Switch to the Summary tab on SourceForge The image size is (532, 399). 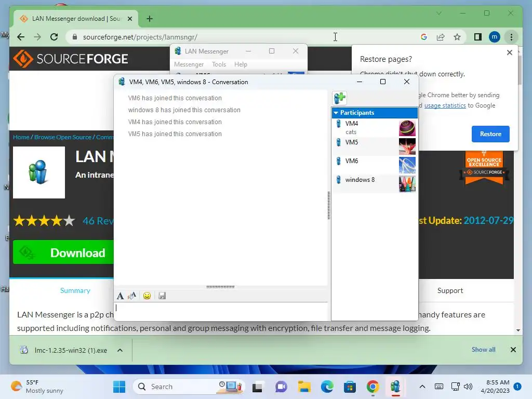click(75, 290)
